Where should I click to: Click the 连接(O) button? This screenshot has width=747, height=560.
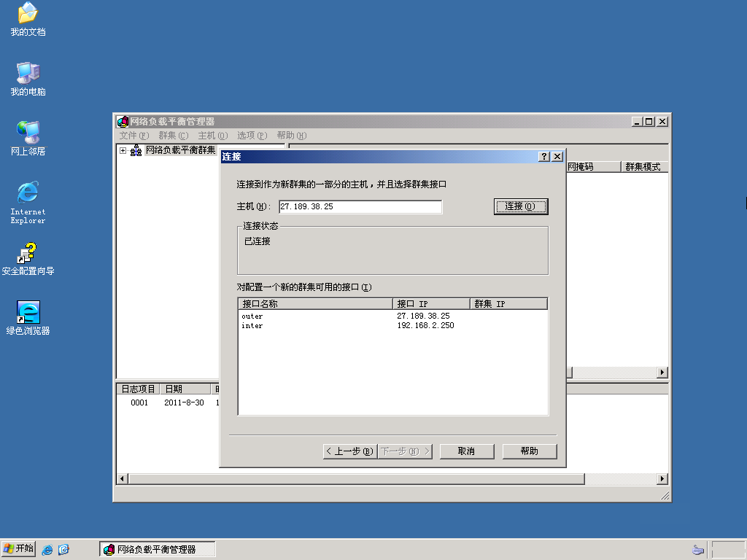(x=521, y=206)
